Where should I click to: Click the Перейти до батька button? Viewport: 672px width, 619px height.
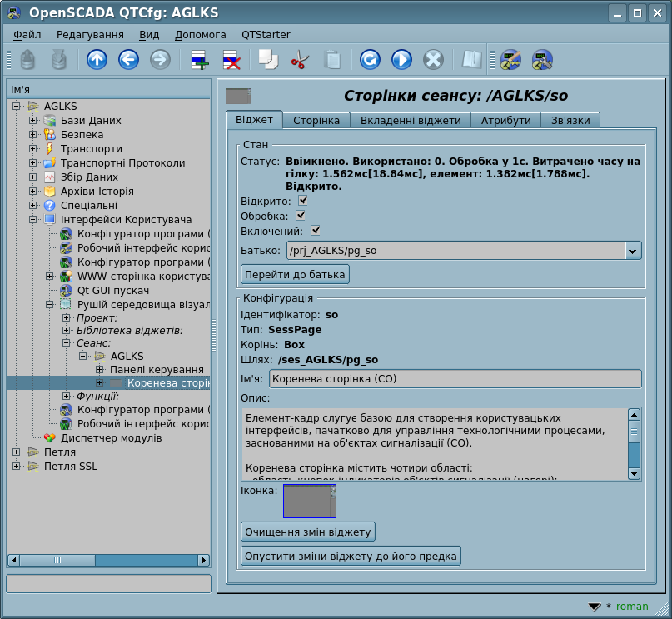[295, 274]
